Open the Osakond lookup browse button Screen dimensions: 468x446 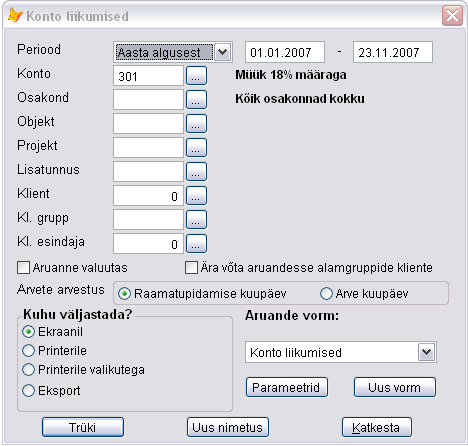tap(196, 99)
